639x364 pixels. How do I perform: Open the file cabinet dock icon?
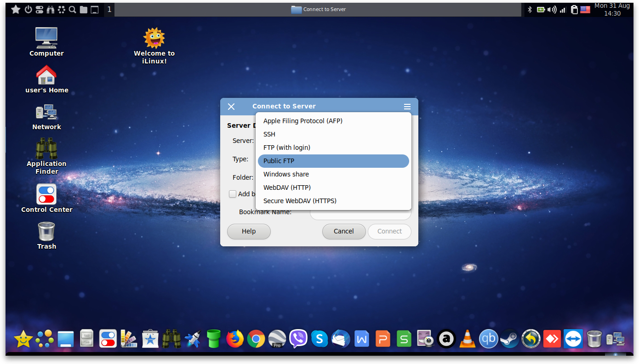tap(87, 339)
